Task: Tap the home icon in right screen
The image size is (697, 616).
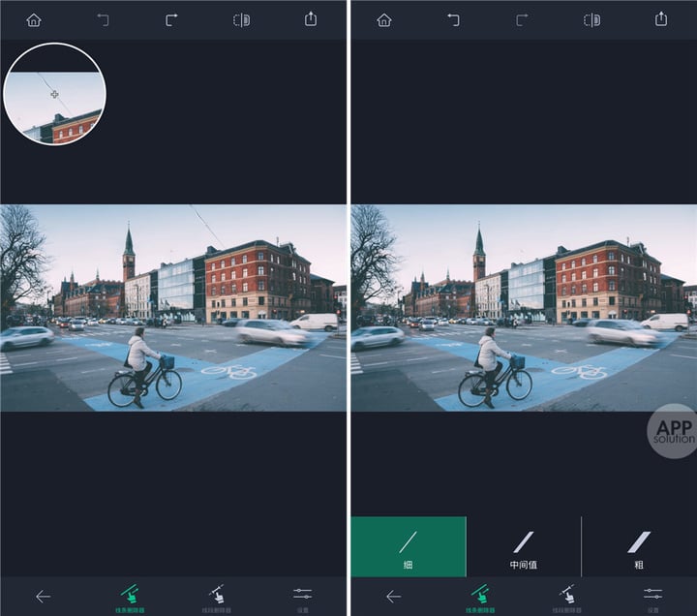Action: [x=384, y=20]
